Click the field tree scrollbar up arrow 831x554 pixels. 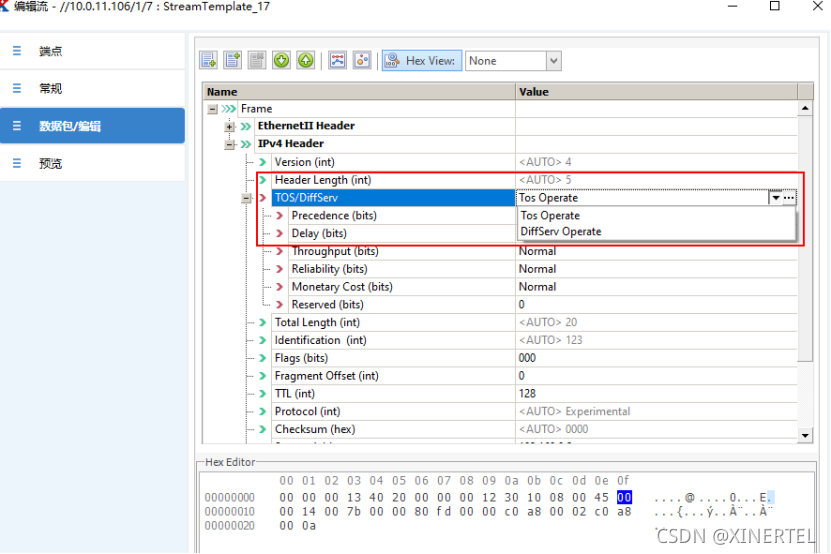pos(805,108)
